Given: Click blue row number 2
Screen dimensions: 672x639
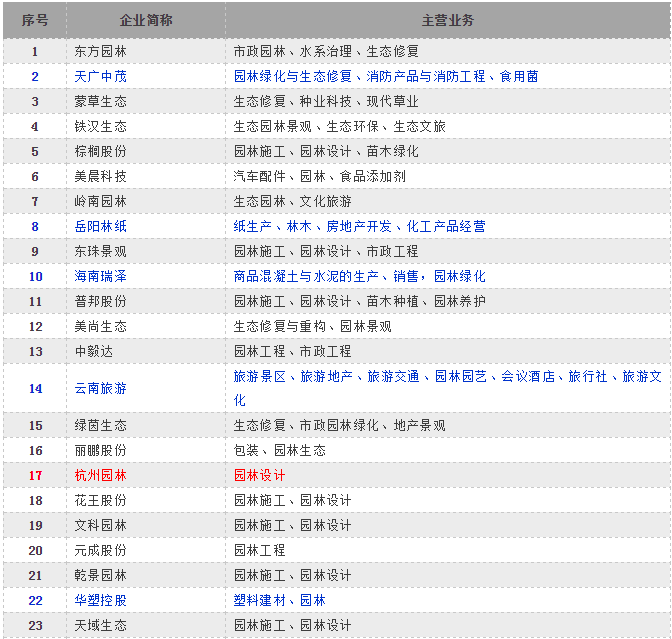Looking at the screenshot, I should click(x=35, y=76).
